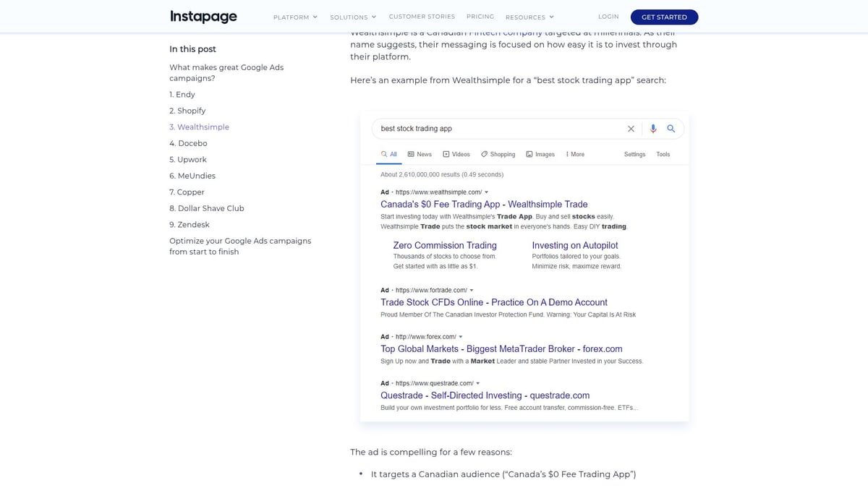868x488 pixels.
Task: Click the voice search microphone icon
Action: pyautogui.click(x=653, y=128)
